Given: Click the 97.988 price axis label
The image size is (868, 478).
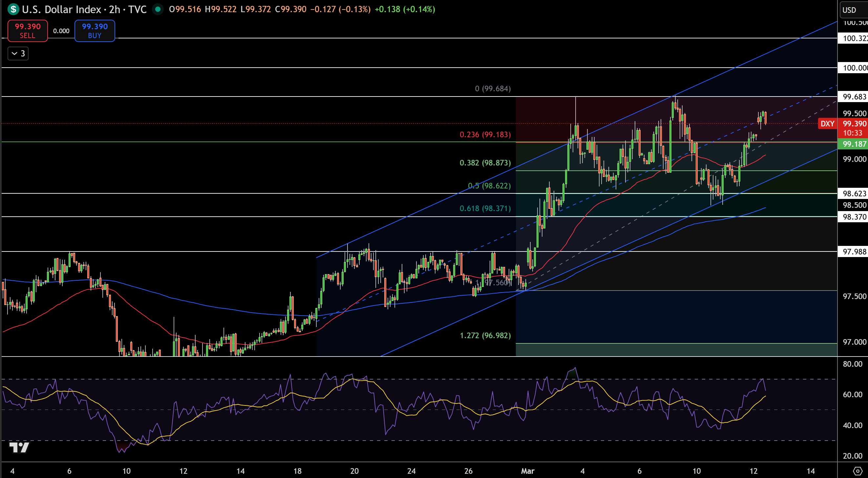Looking at the screenshot, I should pos(853,251).
